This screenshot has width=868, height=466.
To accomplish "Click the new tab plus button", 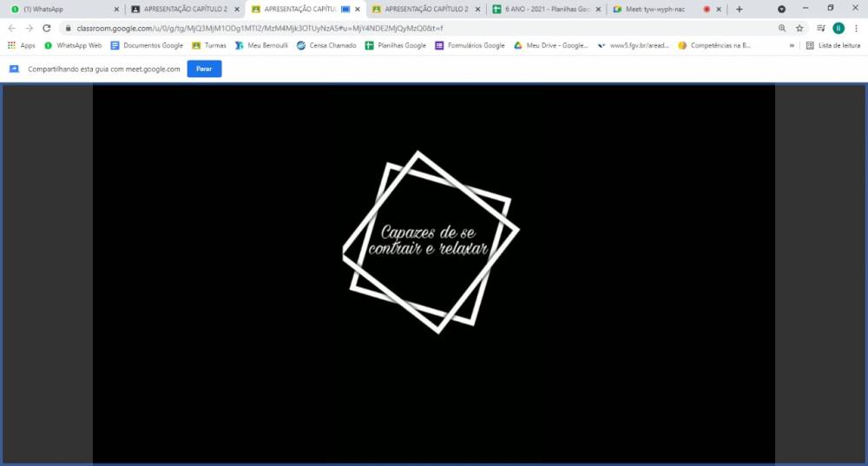I will [740, 9].
